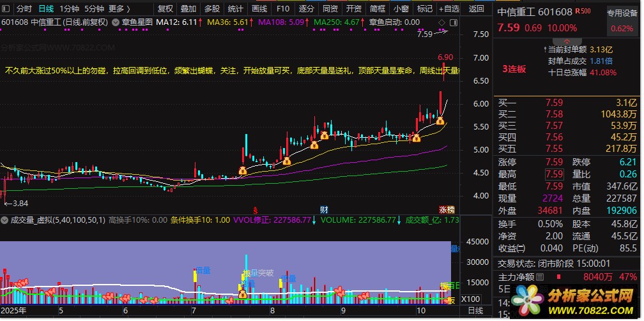Toggle the 小窗 small window

[x=401, y=9]
